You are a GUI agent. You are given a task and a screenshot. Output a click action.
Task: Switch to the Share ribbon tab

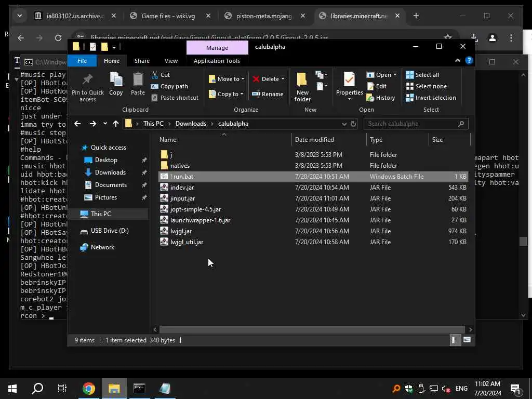[142, 61]
